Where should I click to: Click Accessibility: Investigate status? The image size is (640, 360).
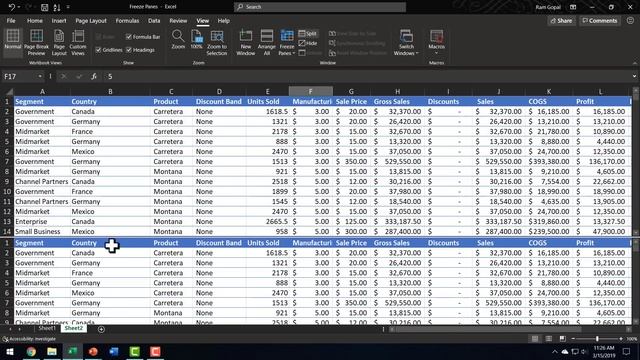[29, 339]
